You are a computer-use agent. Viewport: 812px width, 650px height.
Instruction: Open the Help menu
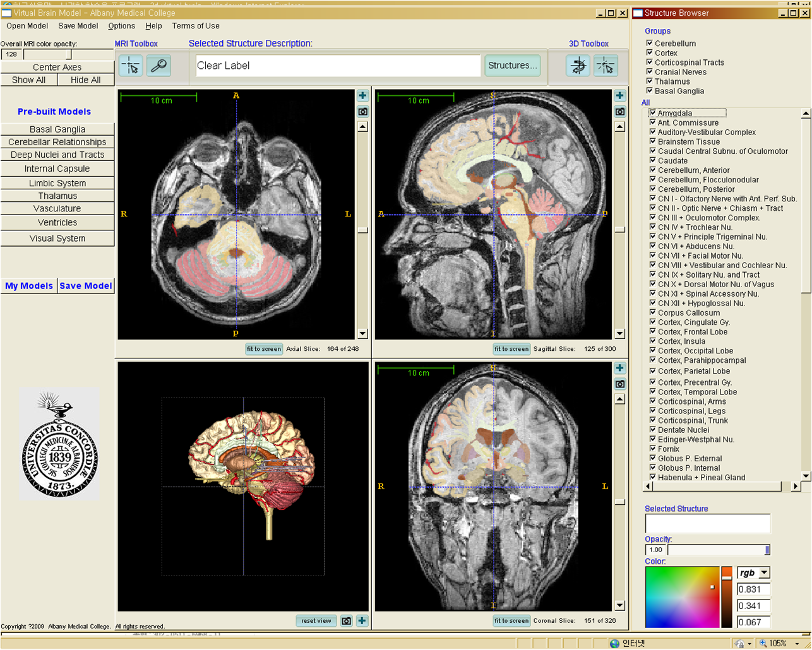tap(153, 26)
